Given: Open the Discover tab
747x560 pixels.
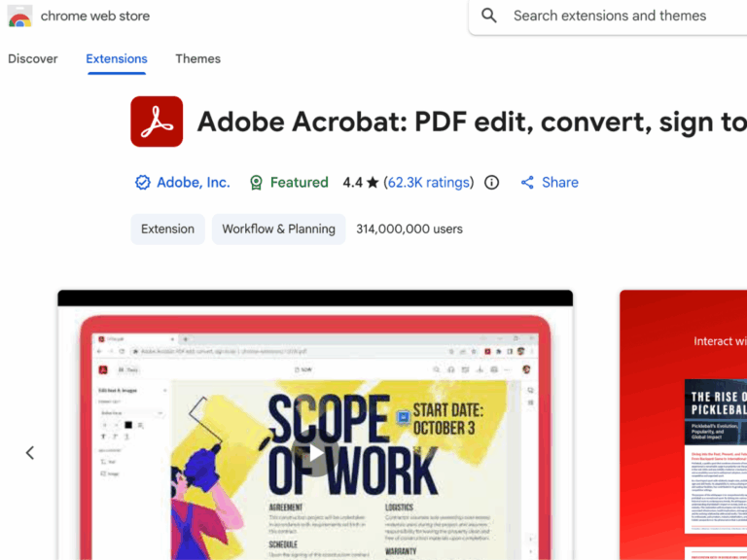Looking at the screenshot, I should coord(33,59).
